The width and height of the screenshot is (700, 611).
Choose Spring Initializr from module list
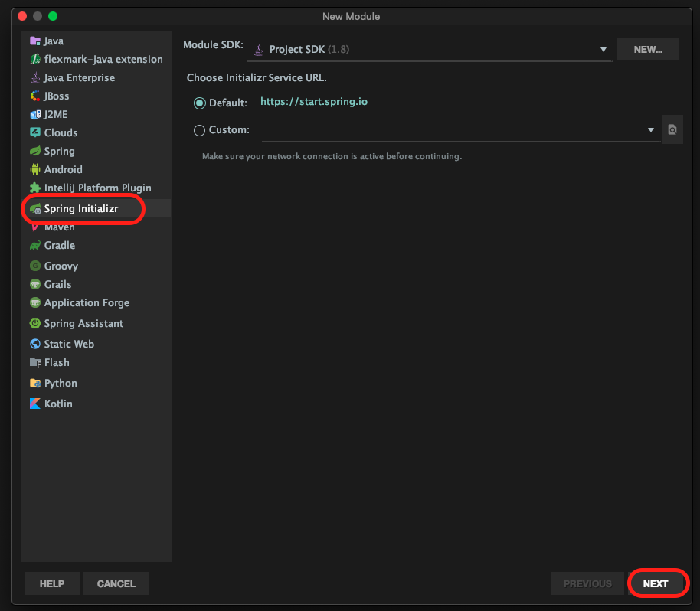[x=81, y=208]
